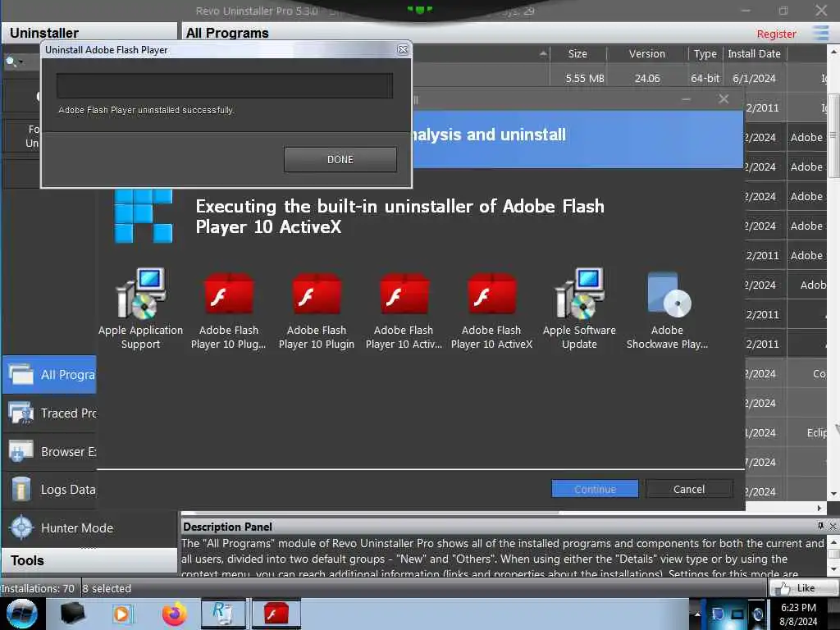The height and width of the screenshot is (630, 840).
Task: Click the 8 selected status text
Action: click(x=107, y=588)
